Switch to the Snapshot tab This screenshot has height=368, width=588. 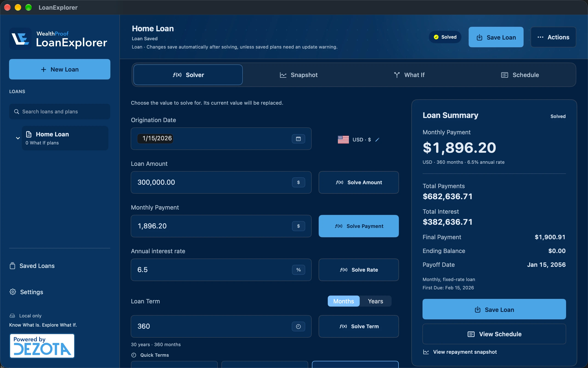[x=299, y=75]
